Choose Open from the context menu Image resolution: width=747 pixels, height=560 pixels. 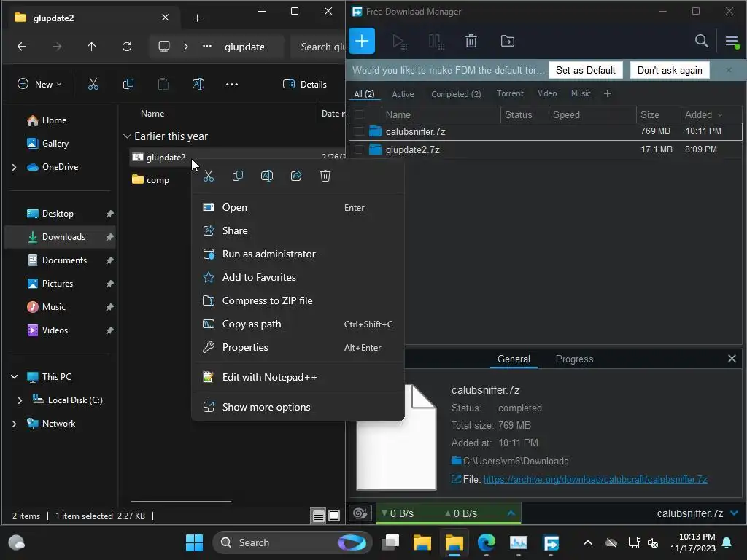click(298, 208)
